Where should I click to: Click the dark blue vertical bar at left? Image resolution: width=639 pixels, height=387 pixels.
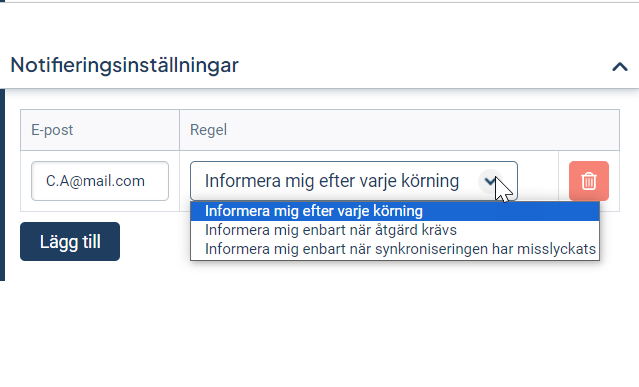tap(2, 185)
